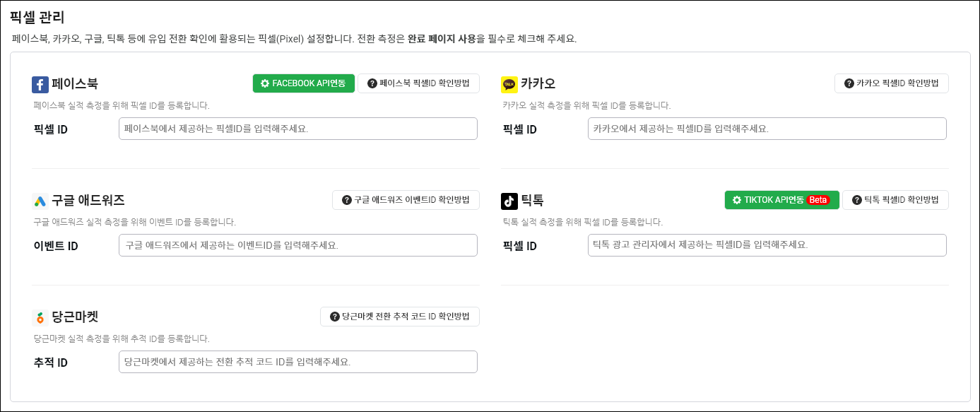Click the Facebook logo icon

point(40,85)
